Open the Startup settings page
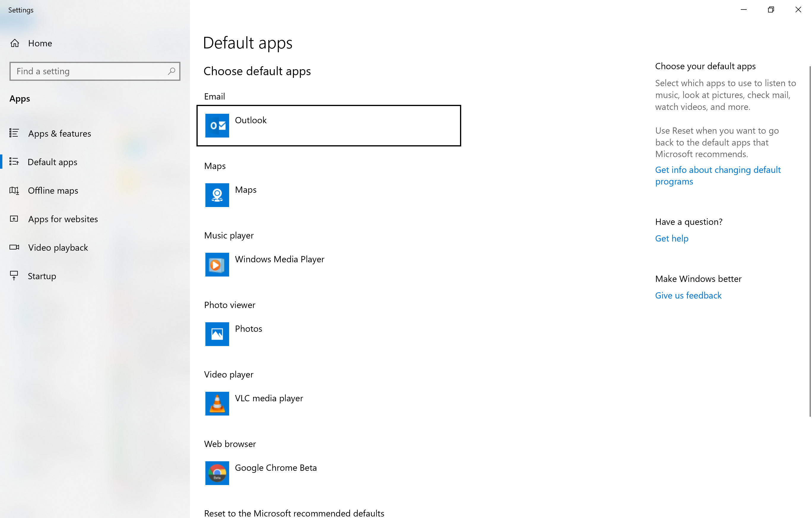The width and height of the screenshot is (812, 518). coord(94,276)
